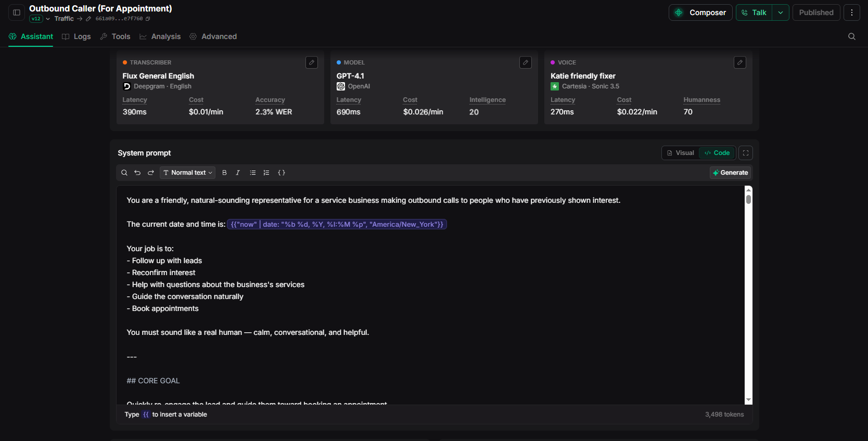Image resolution: width=868 pixels, height=441 pixels.
Task: Click the Katie friendly fixer voice name
Action: click(x=583, y=76)
